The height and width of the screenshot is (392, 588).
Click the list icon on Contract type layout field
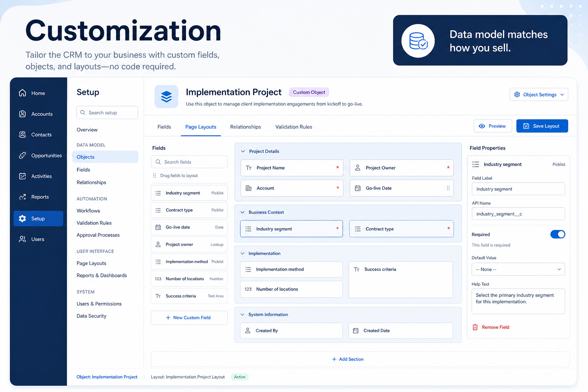click(x=358, y=229)
